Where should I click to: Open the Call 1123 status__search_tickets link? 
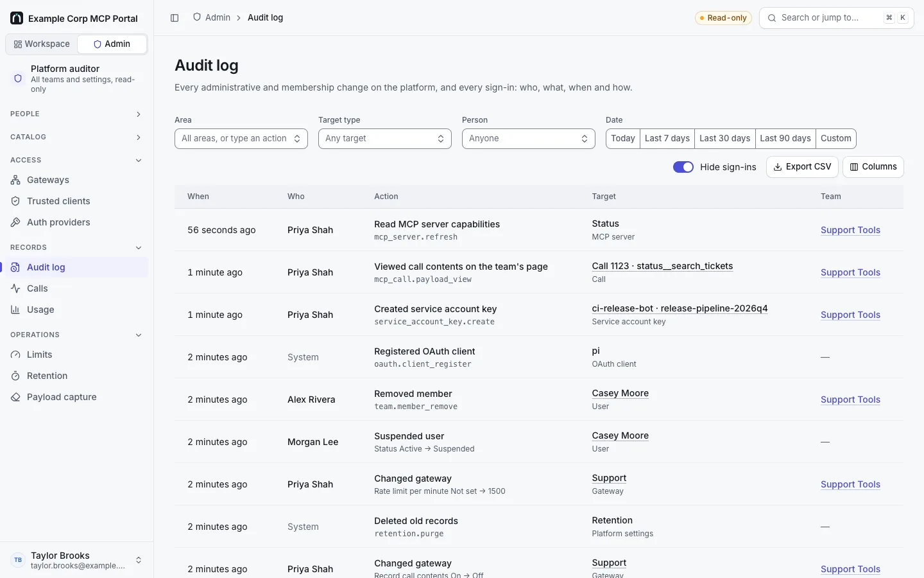(662, 266)
